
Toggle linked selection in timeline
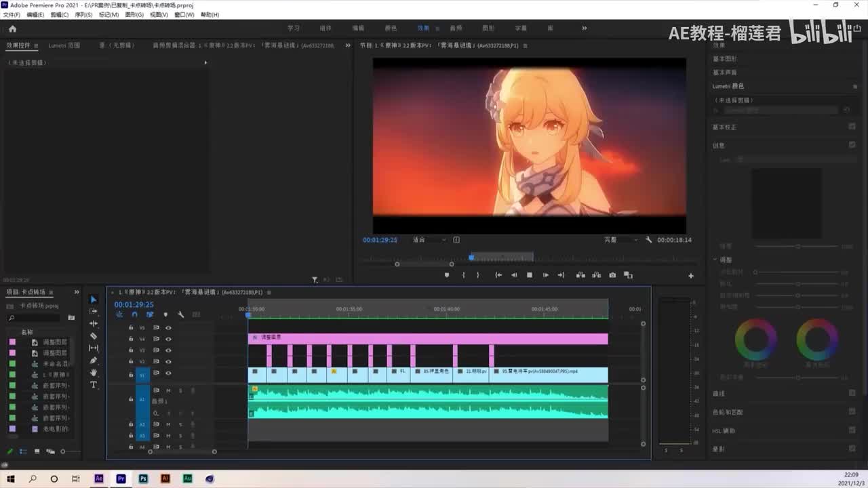pos(150,314)
